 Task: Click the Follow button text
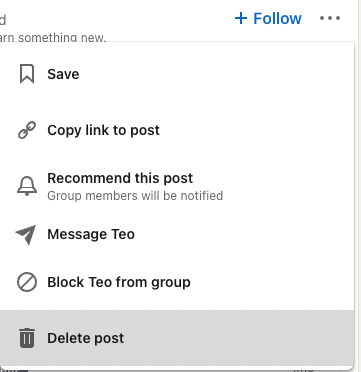(x=277, y=18)
